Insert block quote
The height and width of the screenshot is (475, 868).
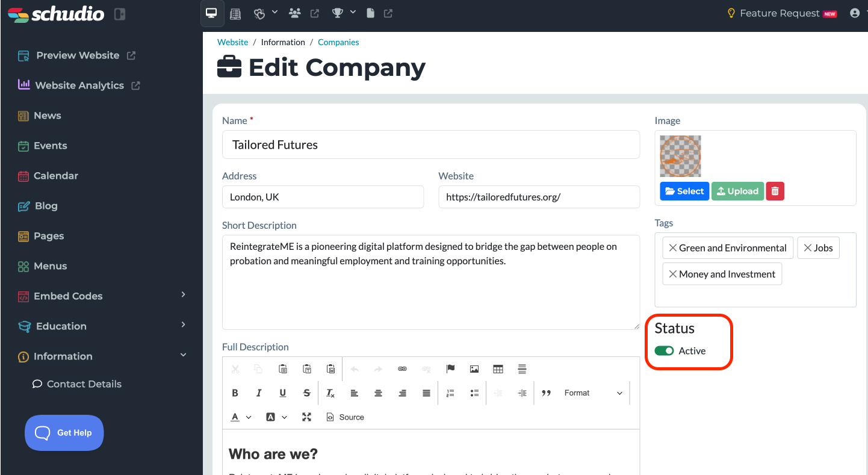coord(547,393)
